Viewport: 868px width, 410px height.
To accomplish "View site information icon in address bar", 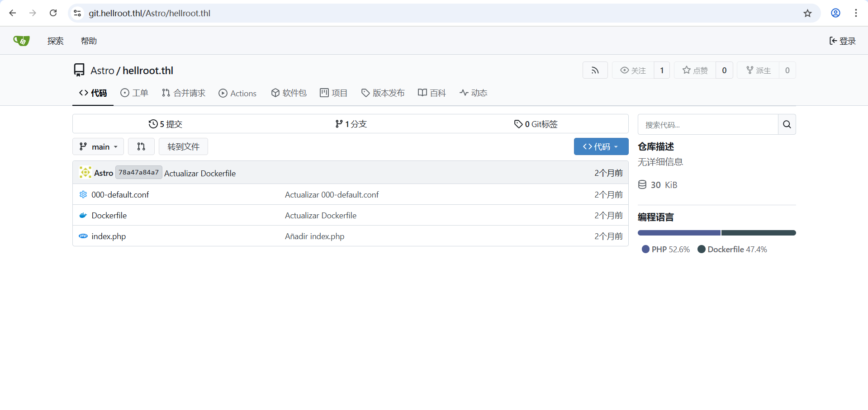I will 78,13.
